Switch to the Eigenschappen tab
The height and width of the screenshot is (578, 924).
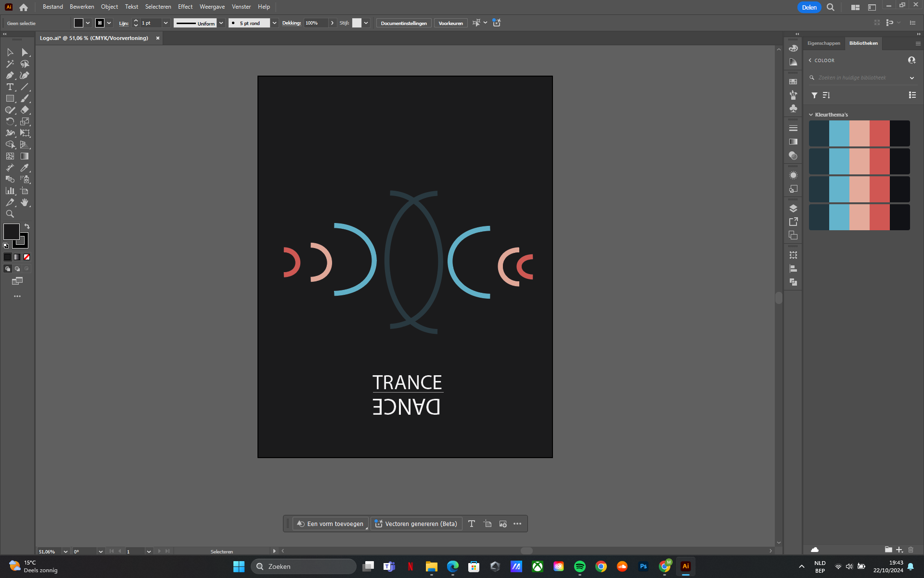[x=823, y=43]
